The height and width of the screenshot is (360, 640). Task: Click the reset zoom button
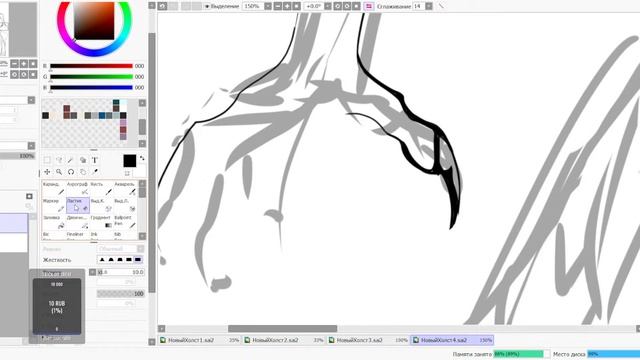(297, 6)
